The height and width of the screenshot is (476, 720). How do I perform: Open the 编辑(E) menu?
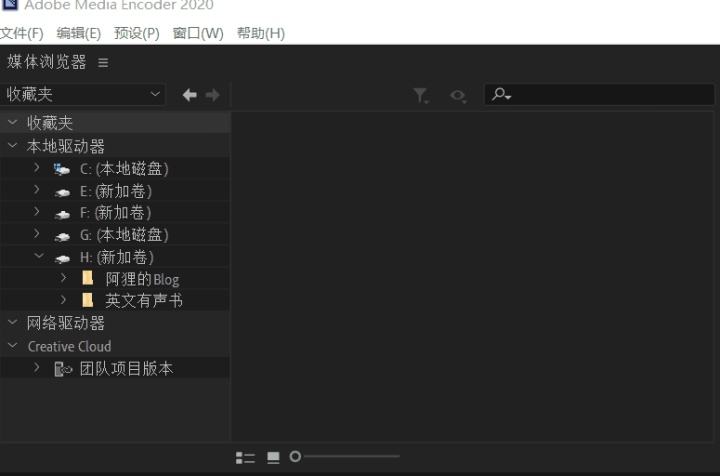click(79, 33)
